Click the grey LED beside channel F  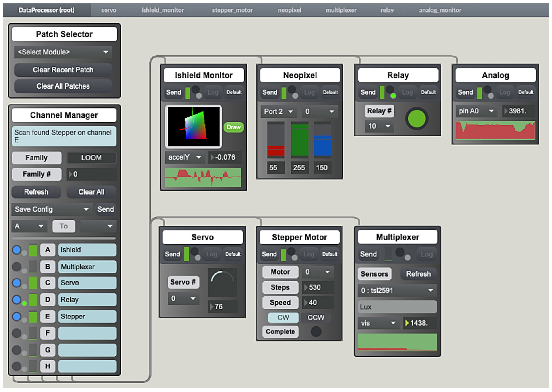tap(16, 333)
